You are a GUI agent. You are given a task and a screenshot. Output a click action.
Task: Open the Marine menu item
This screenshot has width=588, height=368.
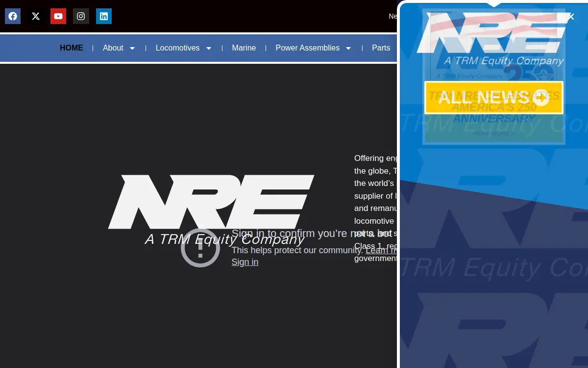pos(244,48)
